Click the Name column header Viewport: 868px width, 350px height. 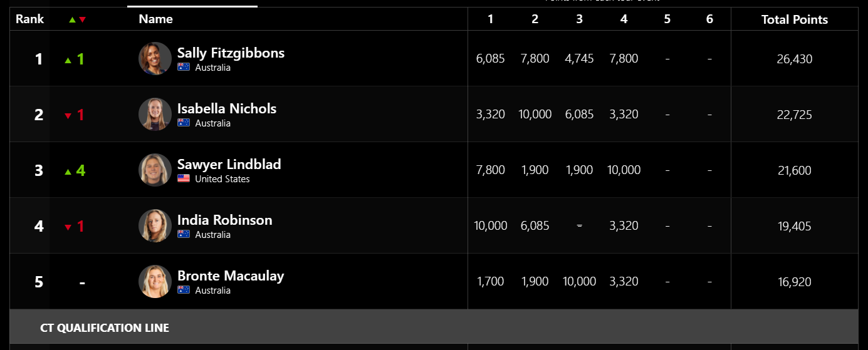[156, 19]
